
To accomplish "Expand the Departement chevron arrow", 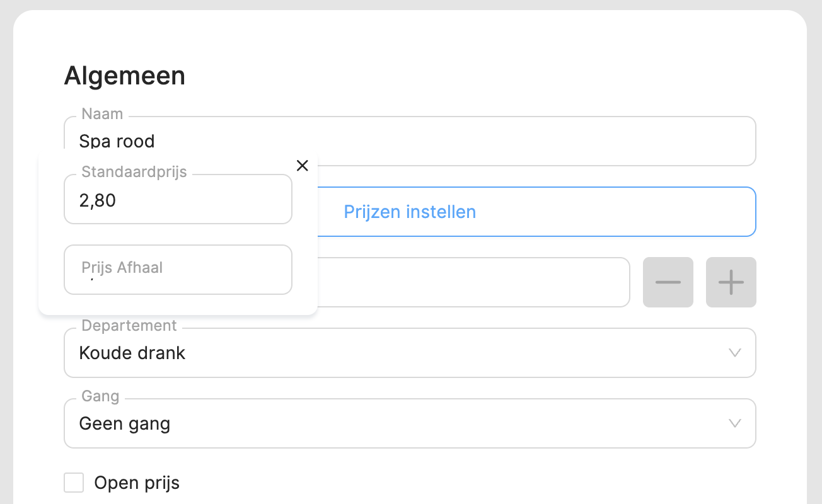I will point(734,353).
